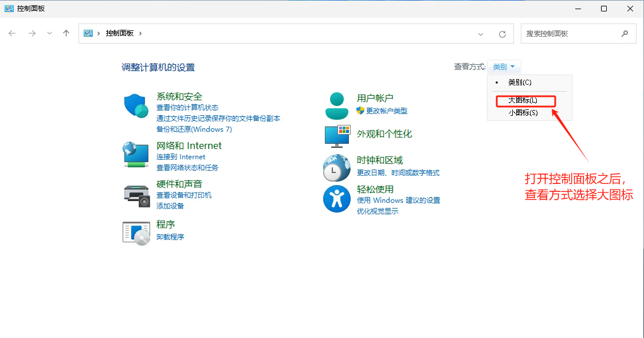
Task: Open the recent locations chevron
Action: pos(49,33)
